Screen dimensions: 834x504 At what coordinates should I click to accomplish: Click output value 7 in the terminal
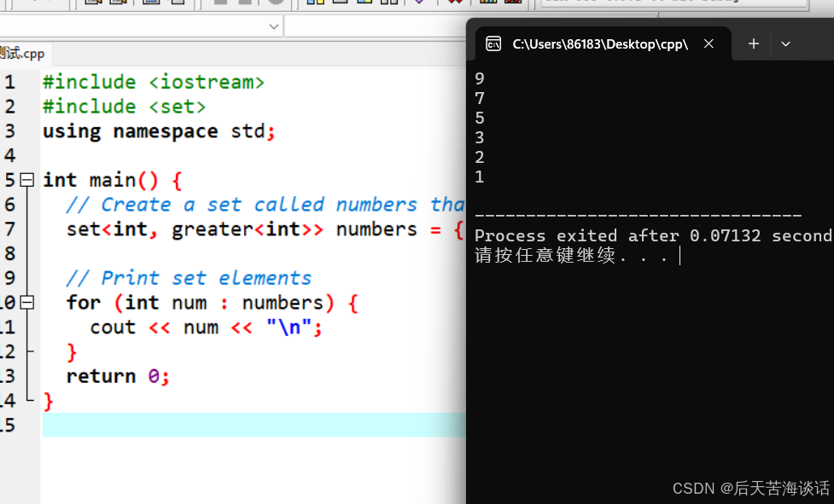(x=479, y=98)
